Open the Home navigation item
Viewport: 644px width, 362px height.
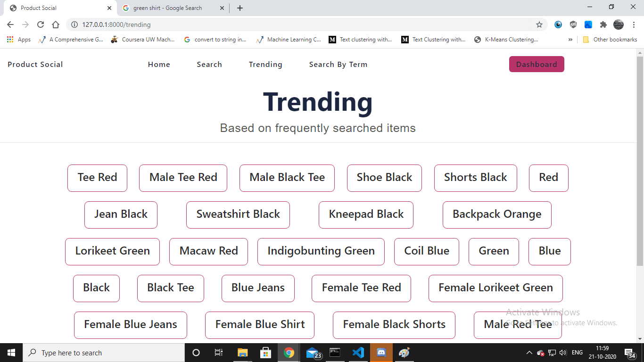(x=159, y=65)
